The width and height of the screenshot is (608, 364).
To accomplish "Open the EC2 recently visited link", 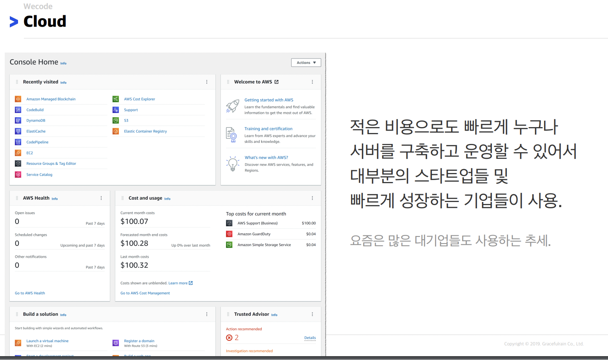I will [30, 153].
